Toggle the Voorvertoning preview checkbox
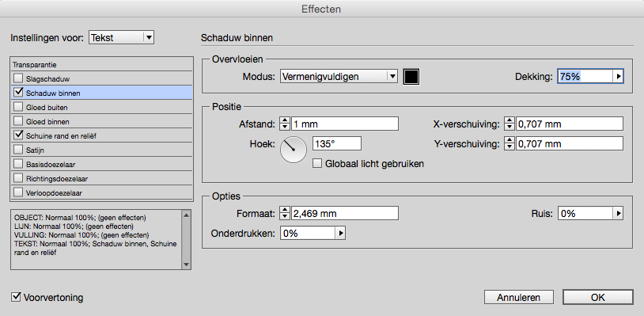This screenshot has width=644, height=316. (17, 297)
